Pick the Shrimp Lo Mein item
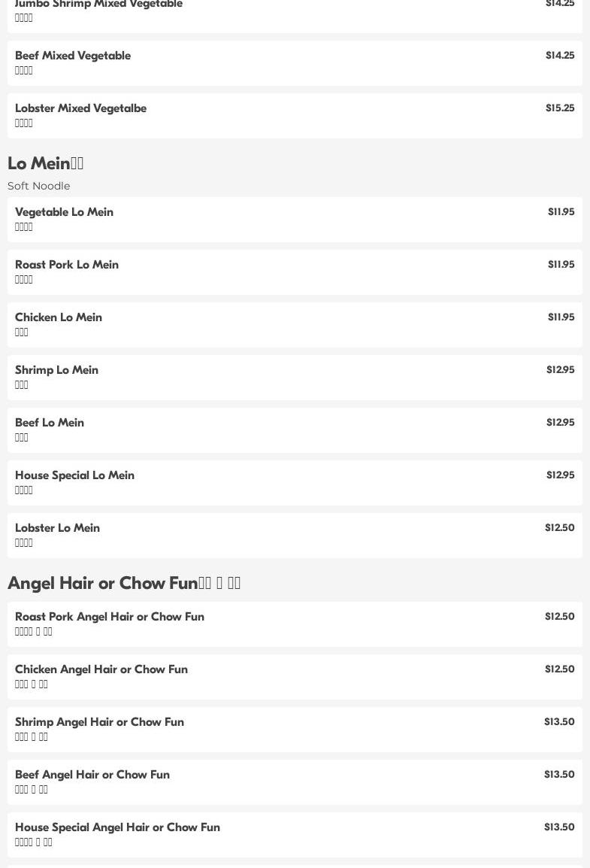This screenshot has width=590, height=868. coord(295,378)
